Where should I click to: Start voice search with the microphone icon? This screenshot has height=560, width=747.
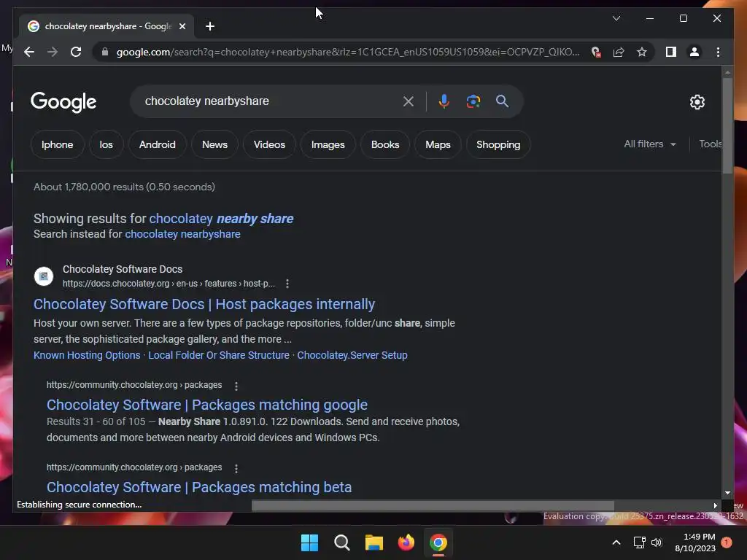[444, 101]
